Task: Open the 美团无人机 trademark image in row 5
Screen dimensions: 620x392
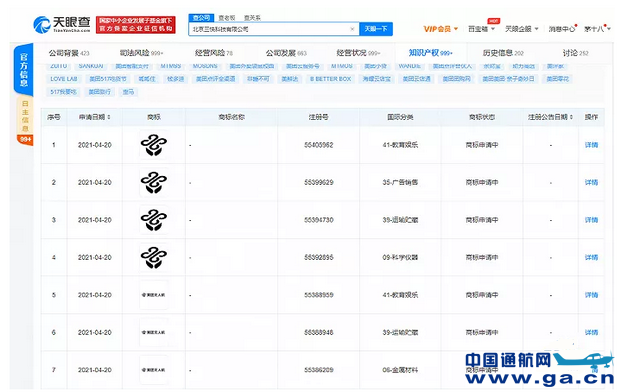Action: pos(154,295)
